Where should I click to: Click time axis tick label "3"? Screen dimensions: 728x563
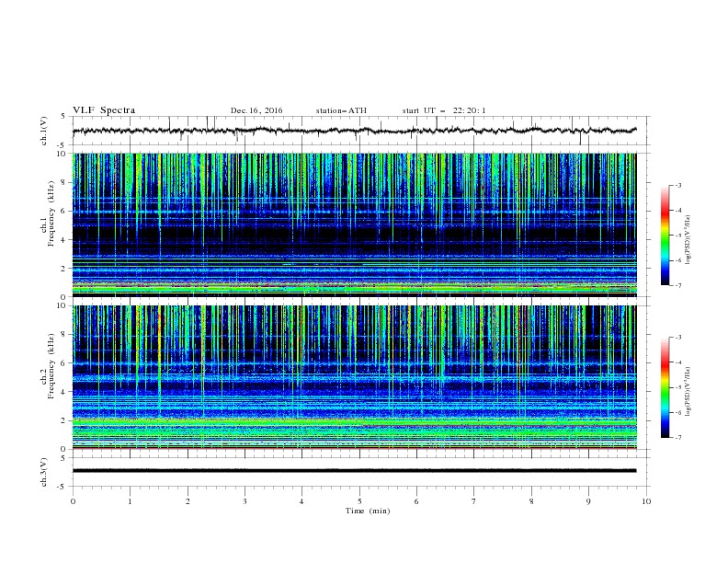point(245,501)
